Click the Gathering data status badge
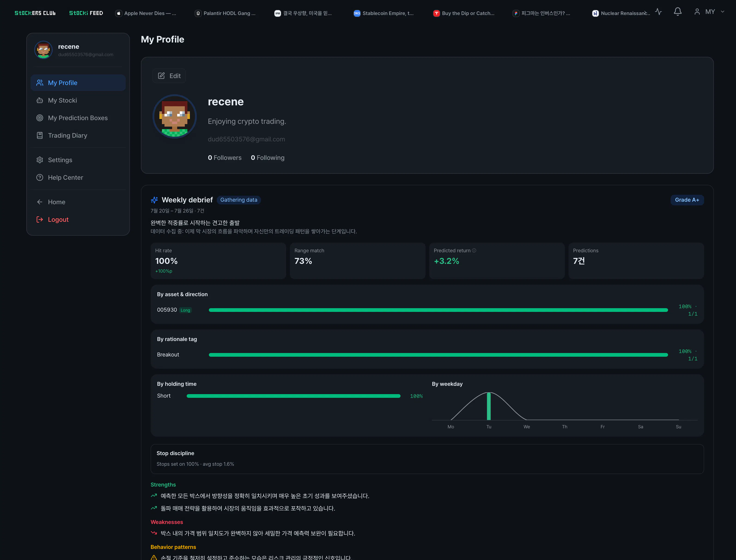The width and height of the screenshot is (736, 560). click(239, 200)
